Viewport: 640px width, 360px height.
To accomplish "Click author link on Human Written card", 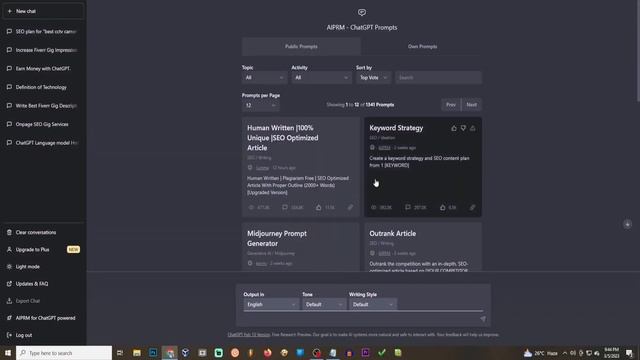I will click(262, 168).
